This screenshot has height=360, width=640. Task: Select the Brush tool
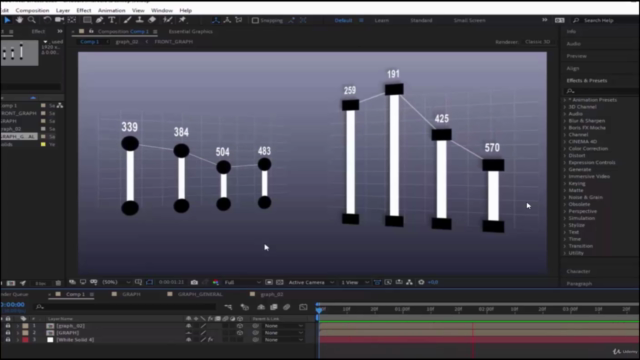pos(127,20)
